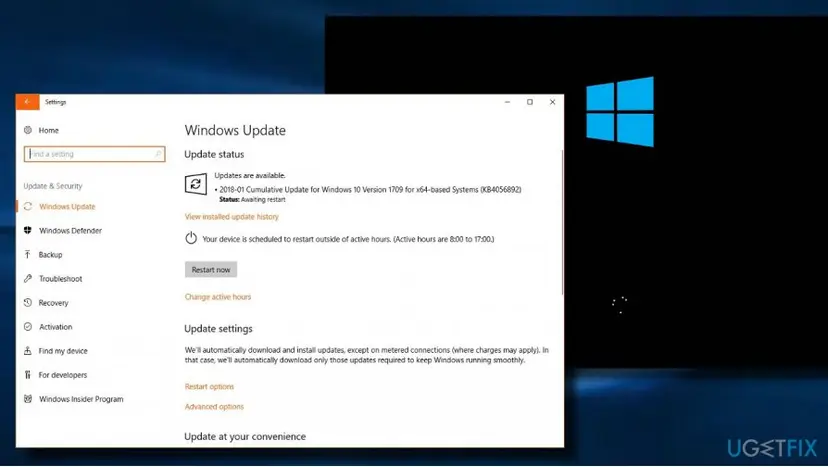Click Update at your convenience heading
This screenshot has width=828, height=467.
(245, 436)
